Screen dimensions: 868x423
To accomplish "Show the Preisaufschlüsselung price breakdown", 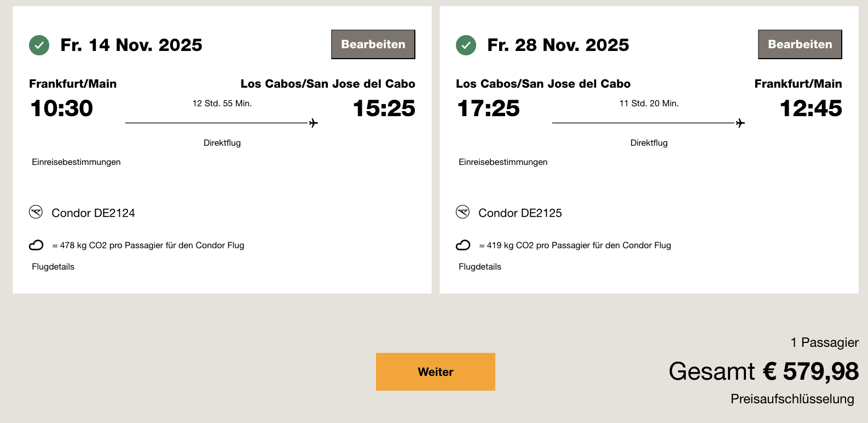I will [x=792, y=399].
